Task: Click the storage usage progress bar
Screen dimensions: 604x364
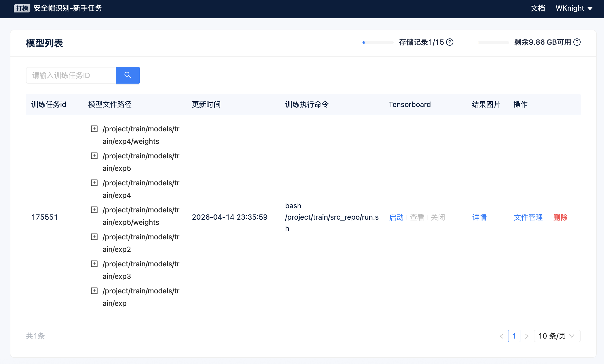Action: click(x=378, y=42)
